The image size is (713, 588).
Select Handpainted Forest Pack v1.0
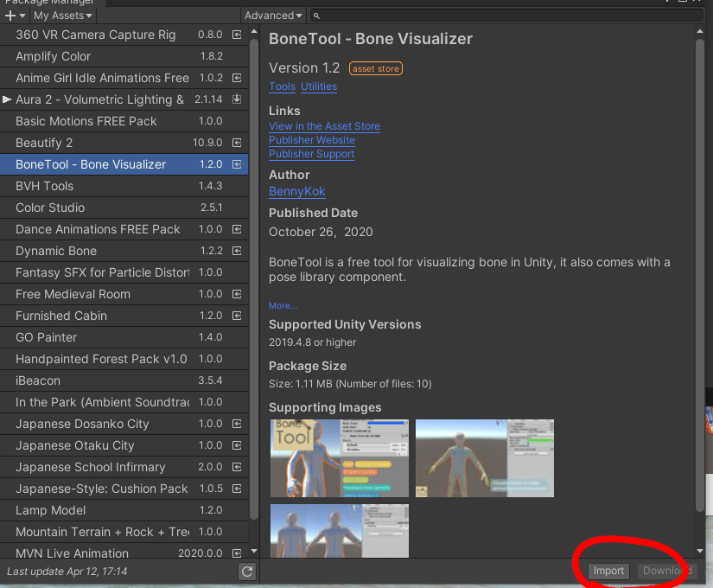coord(124,359)
